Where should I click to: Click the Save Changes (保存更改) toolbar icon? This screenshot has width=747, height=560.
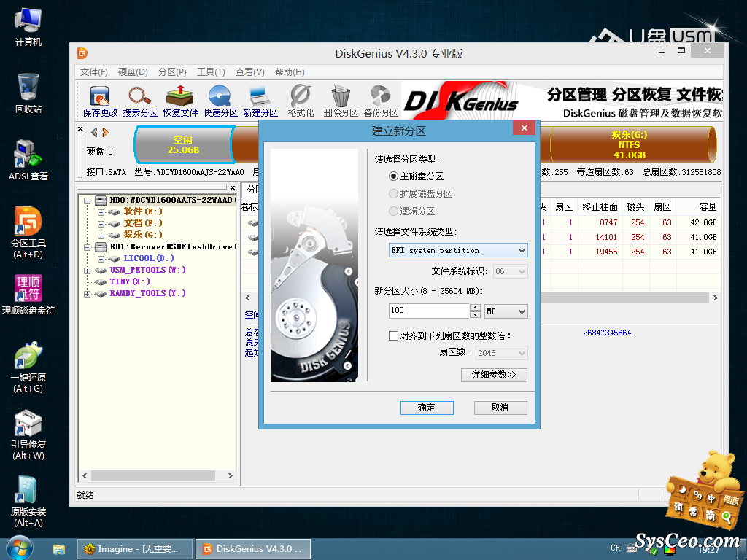pos(100,101)
